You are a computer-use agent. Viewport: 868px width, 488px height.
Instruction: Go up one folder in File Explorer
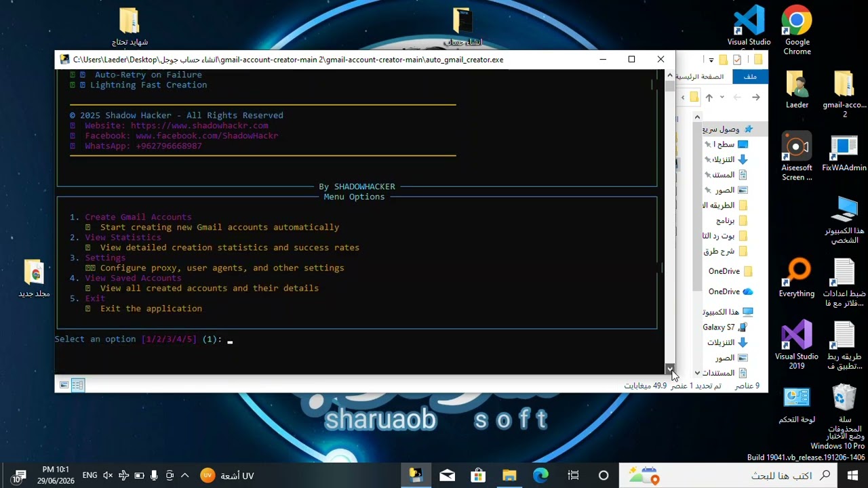coord(709,98)
